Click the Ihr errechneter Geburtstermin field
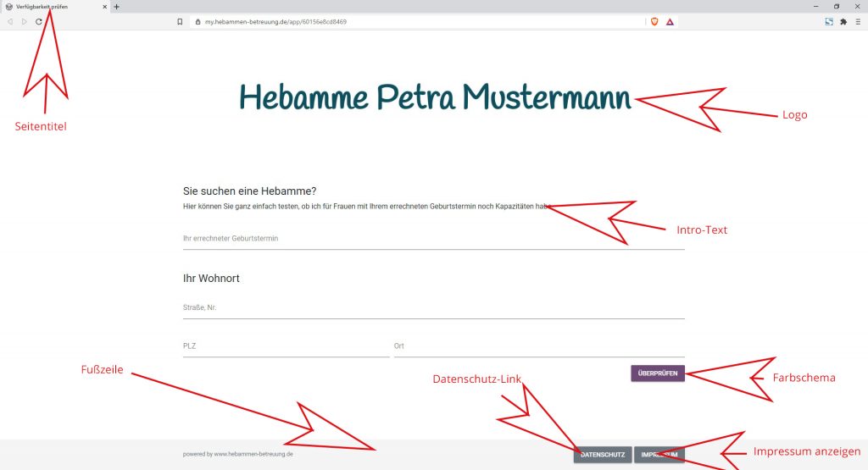The width and height of the screenshot is (868, 470). click(433, 239)
